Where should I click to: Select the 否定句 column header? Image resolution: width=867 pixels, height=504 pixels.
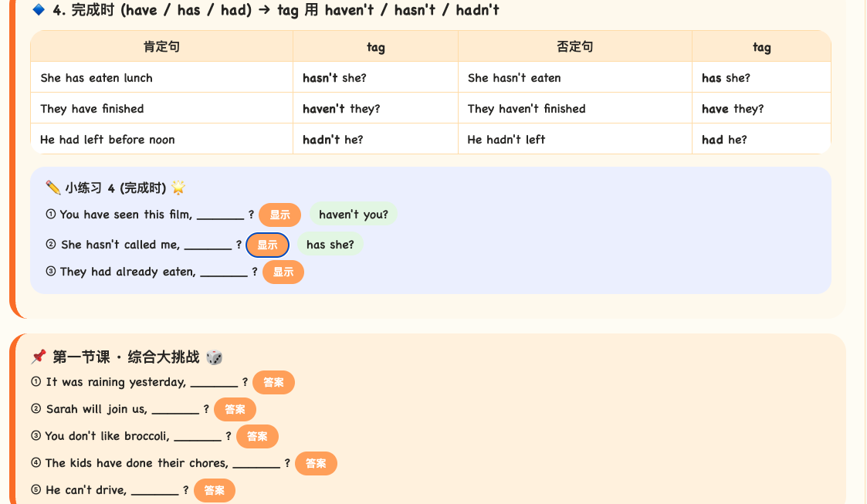point(575,46)
